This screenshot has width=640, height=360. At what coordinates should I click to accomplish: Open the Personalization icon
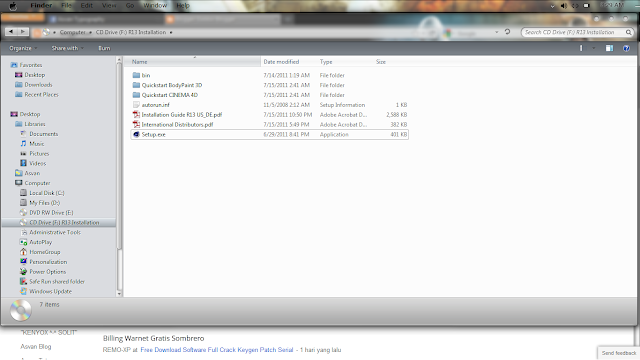tap(23, 262)
